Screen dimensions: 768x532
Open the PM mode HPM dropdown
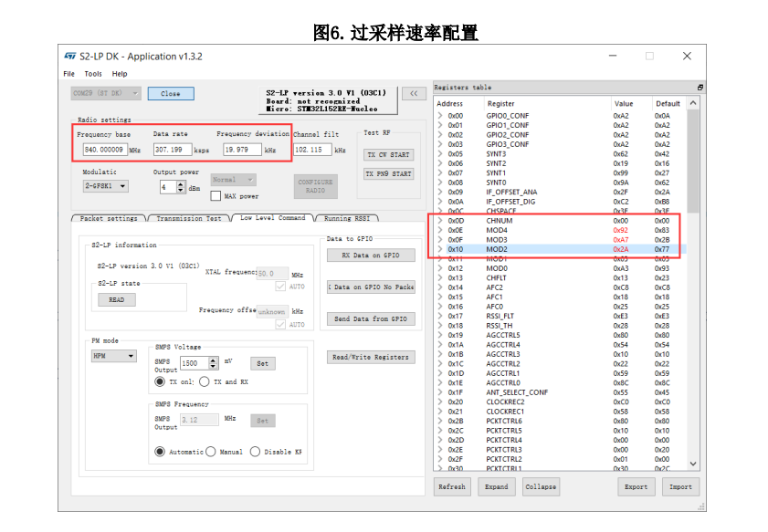click(113, 356)
